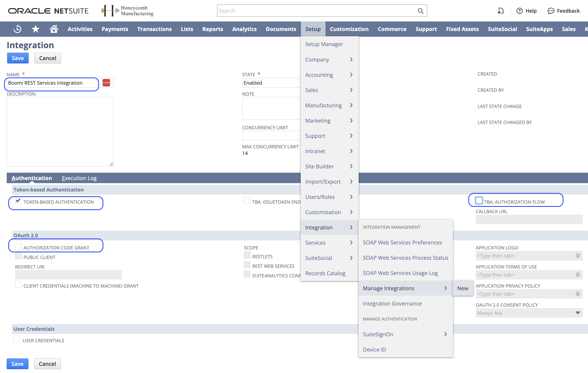Open the OAuth 2.0 Consent Policy dropdown
This screenshot has width=588, height=373.
pyautogui.click(x=577, y=313)
